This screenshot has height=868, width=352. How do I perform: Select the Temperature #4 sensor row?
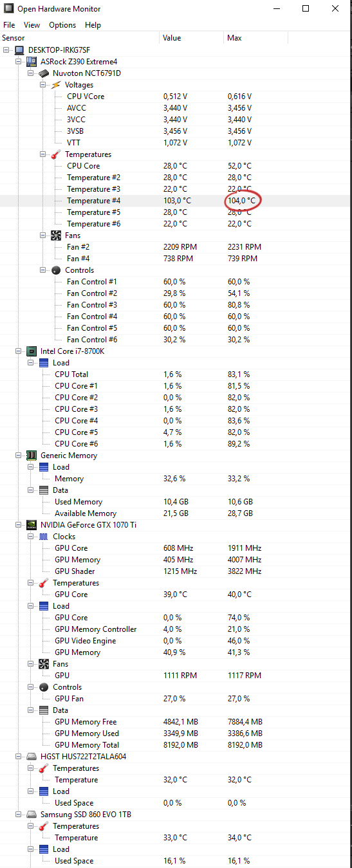pos(176,201)
